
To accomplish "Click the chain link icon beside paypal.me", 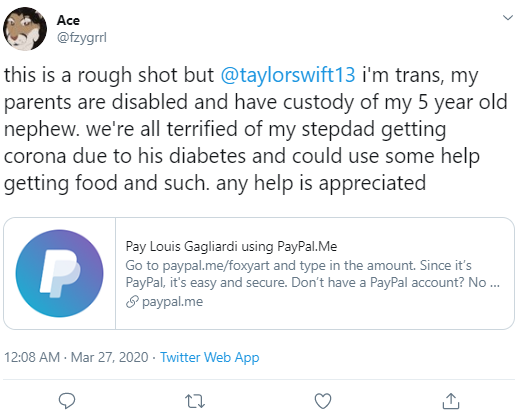I will pos(132,302).
